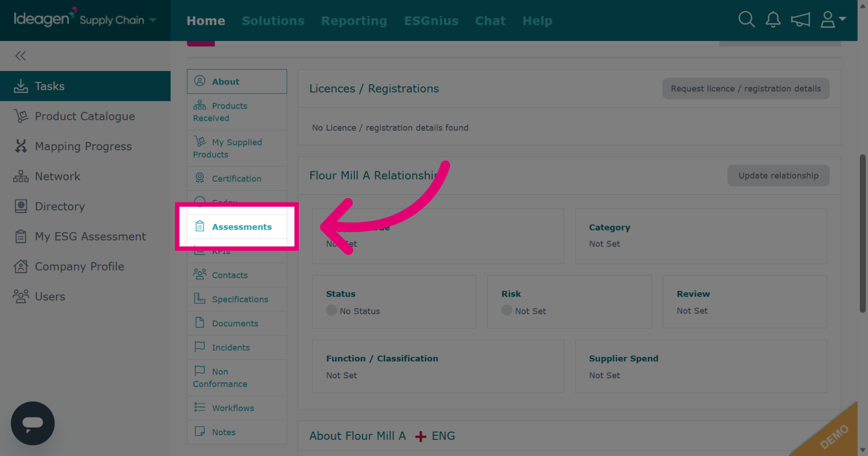Open the Notes tab

(237, 432)
